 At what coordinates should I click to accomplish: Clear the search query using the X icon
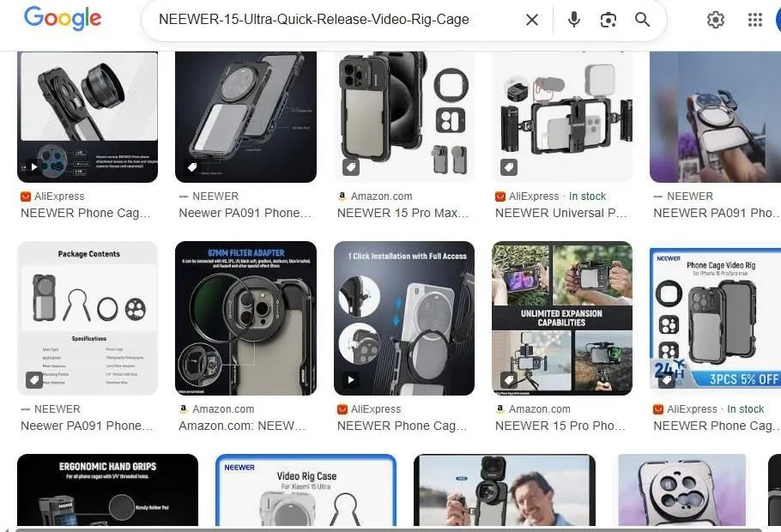point(531,19)
